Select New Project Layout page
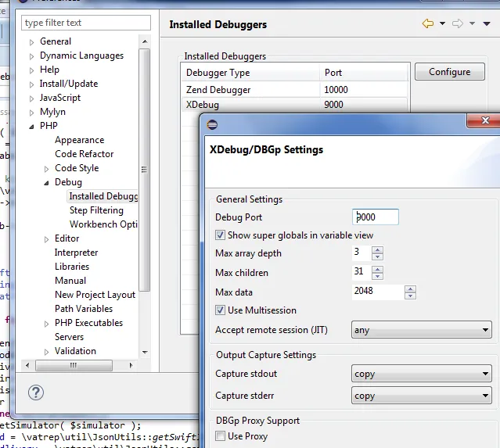This screenshot has height=448, width=500. (x=95, y=295)
